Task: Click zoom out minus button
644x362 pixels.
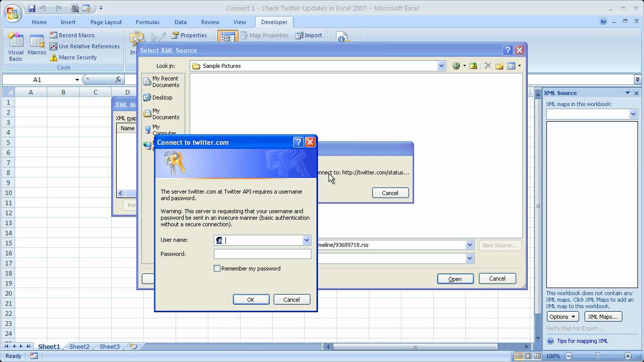Action: click(568, 356)
